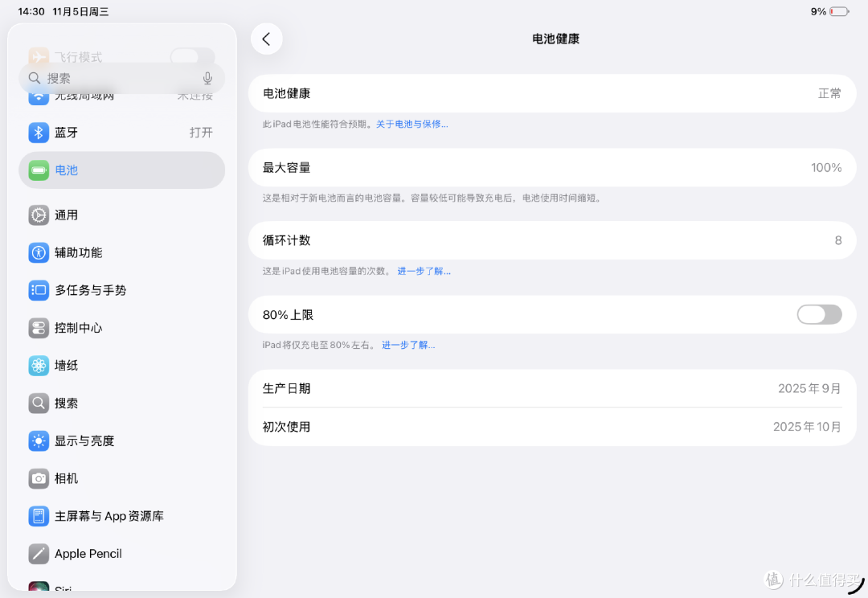Click the 2025年9月 production date value
This screenshot has width=868, height=598.
point(809,389)
